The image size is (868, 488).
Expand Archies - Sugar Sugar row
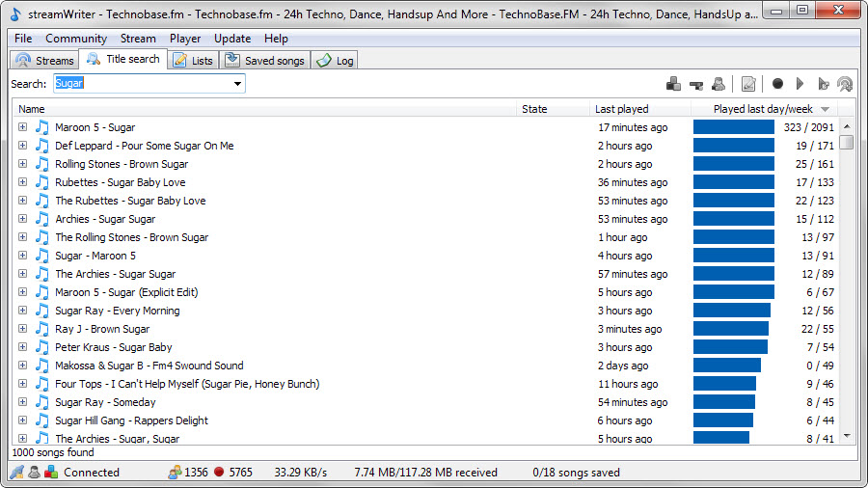pos(22,219)
